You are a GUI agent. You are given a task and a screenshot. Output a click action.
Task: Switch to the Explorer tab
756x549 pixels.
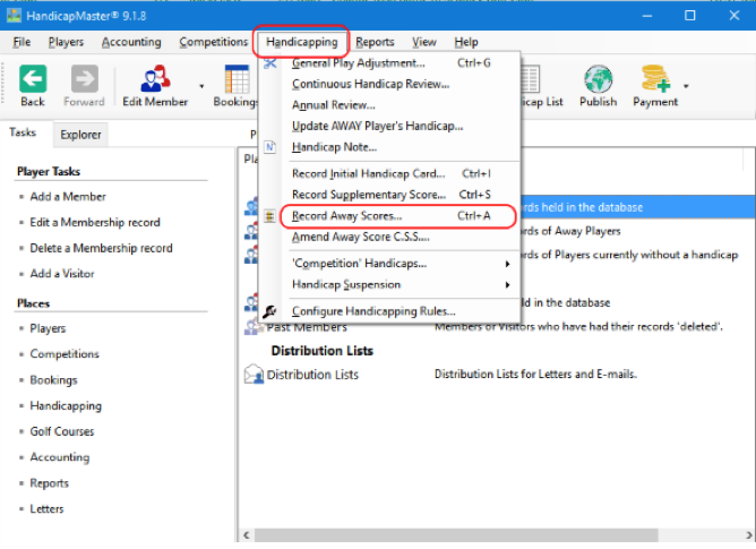coord(81,135)
